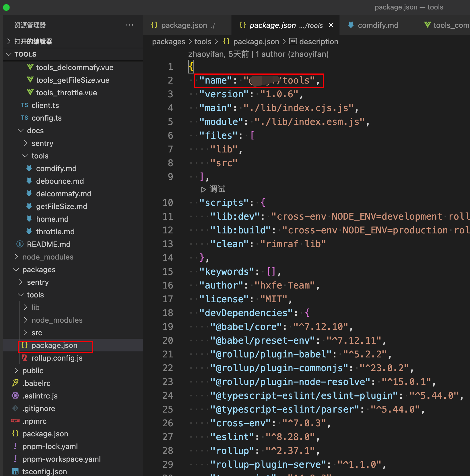Expand the 打开的编辑器 section
This screenshot has width=470, height=476.
point(9,42)
